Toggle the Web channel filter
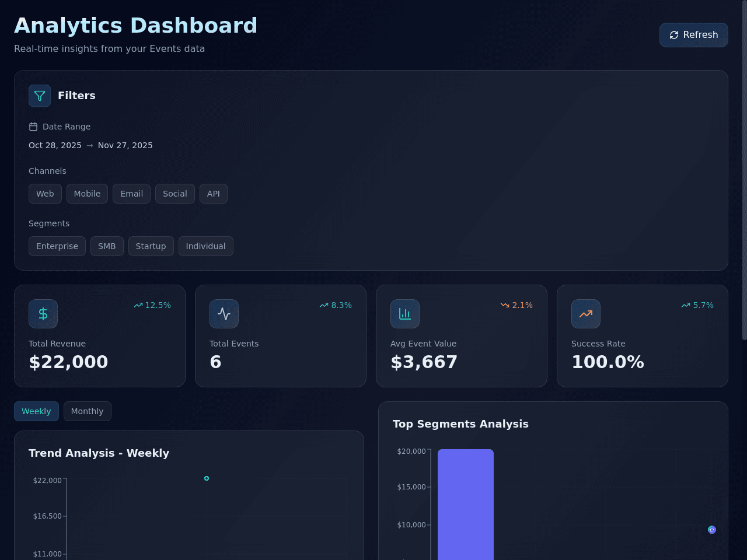This screenshot has width=747, height=560. pyautogui.click(x=45, y=194)
